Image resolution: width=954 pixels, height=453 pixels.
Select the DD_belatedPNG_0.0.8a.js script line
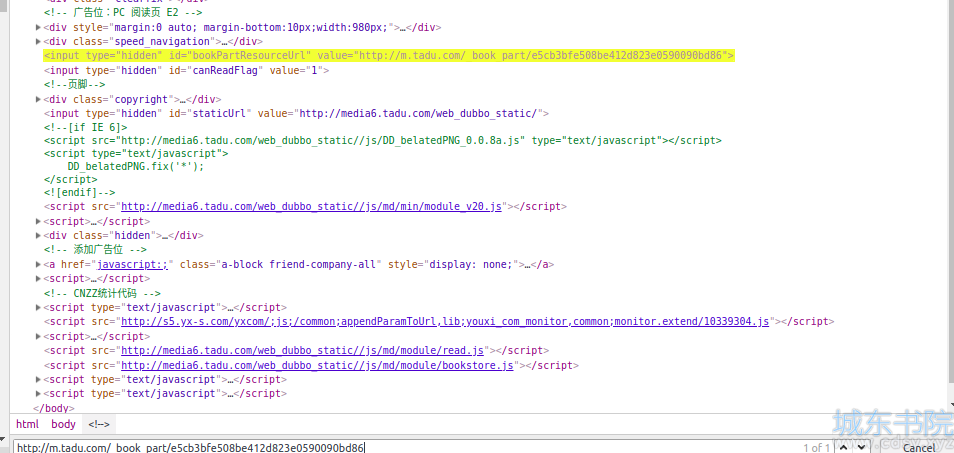383,140
